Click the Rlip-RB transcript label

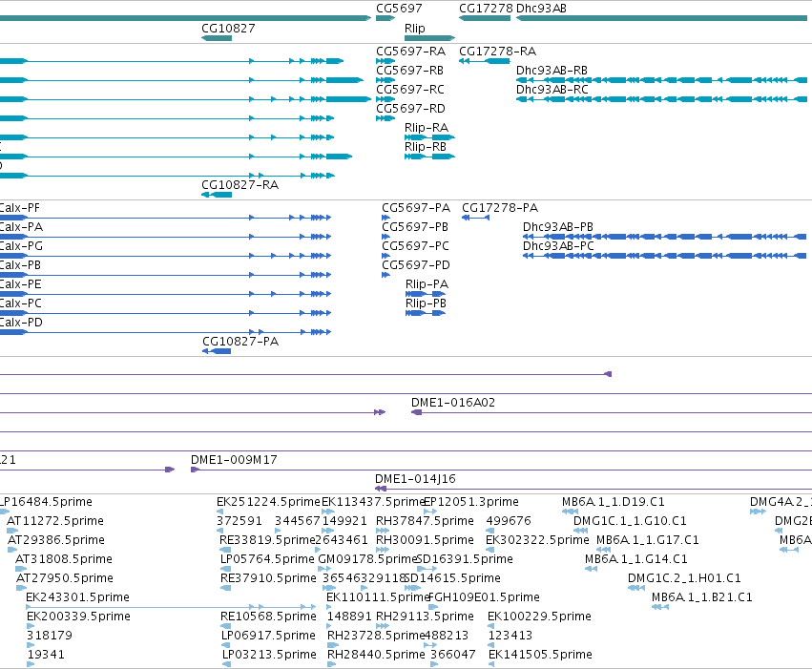(426, 147)
